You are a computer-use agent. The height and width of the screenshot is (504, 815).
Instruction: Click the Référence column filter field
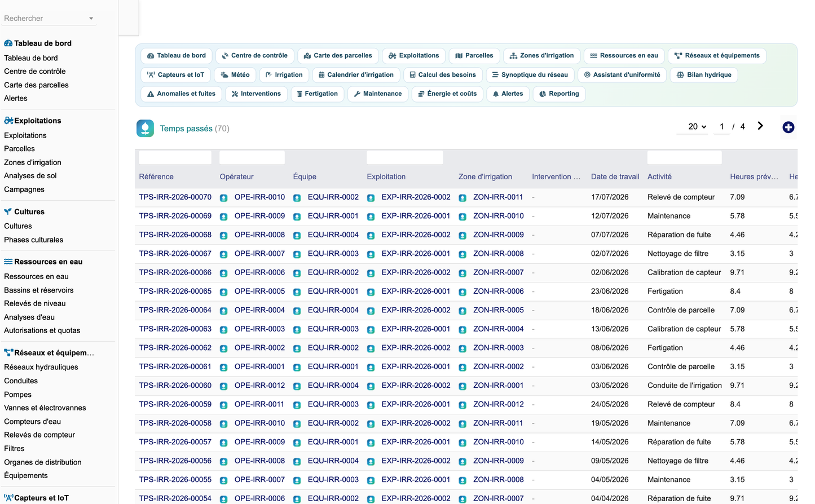[x=175, y=157]
